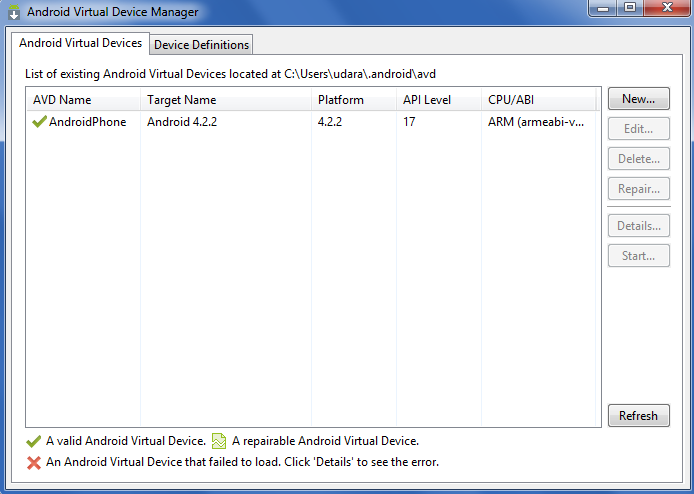Screen dimensions: 694x494
Task: Click 'A repairable Android Virtual Device.' text
Action: 325,441
